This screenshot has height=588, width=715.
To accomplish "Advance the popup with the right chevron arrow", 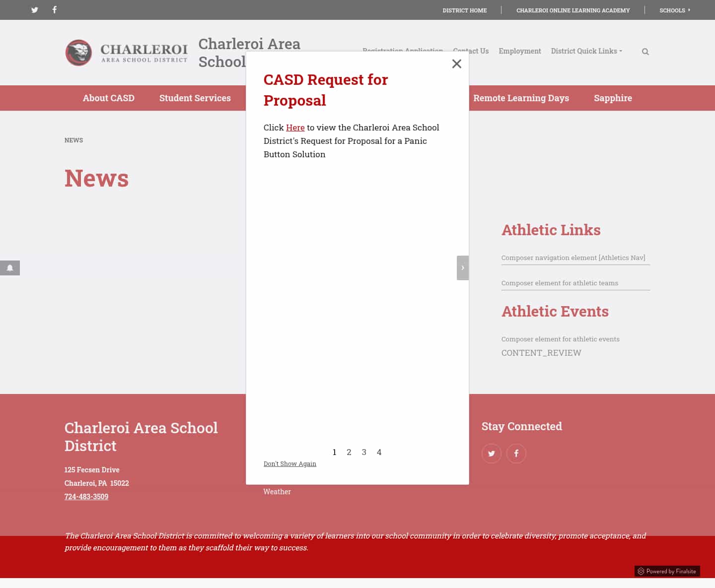I will tap(463, 268).
